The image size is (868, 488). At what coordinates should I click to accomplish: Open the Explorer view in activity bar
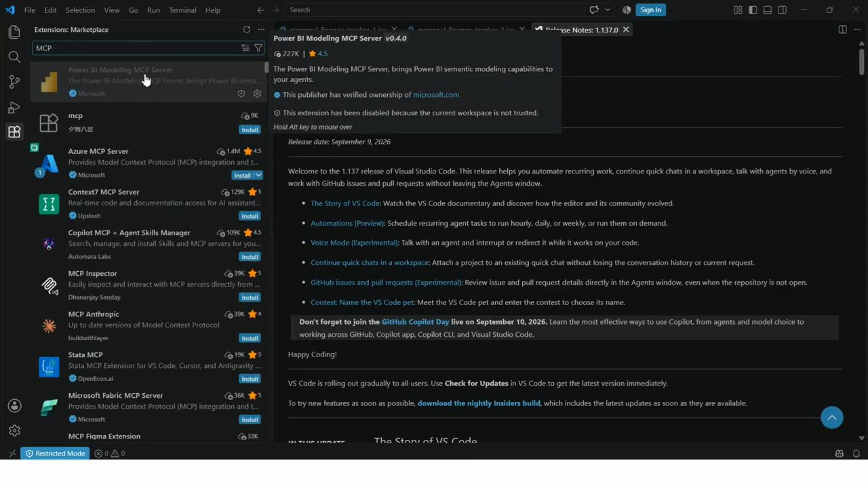(x=14, y=32)
